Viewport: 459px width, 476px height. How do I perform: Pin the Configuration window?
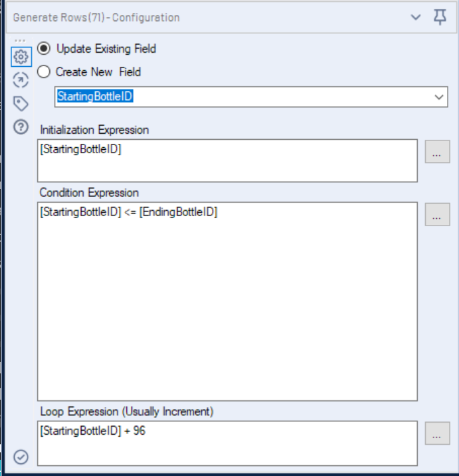coord(440,17)
